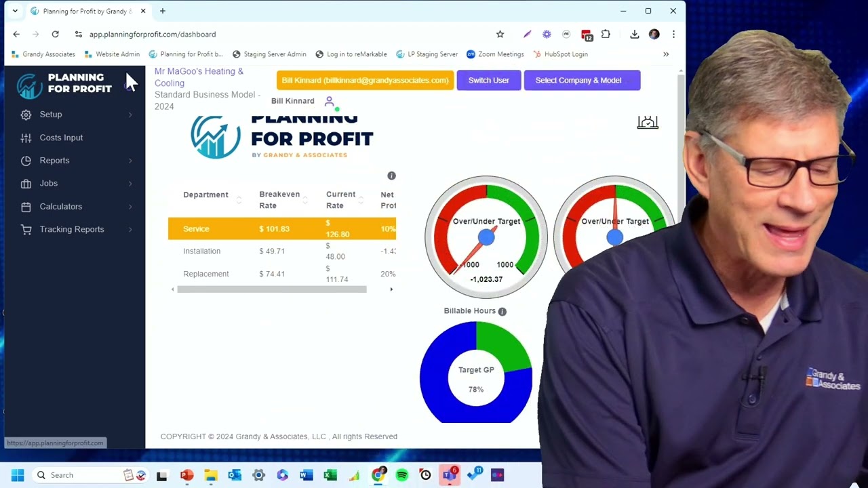
Task: Expand the Calculators submenu chevron
Action: (x=130, y=207)
